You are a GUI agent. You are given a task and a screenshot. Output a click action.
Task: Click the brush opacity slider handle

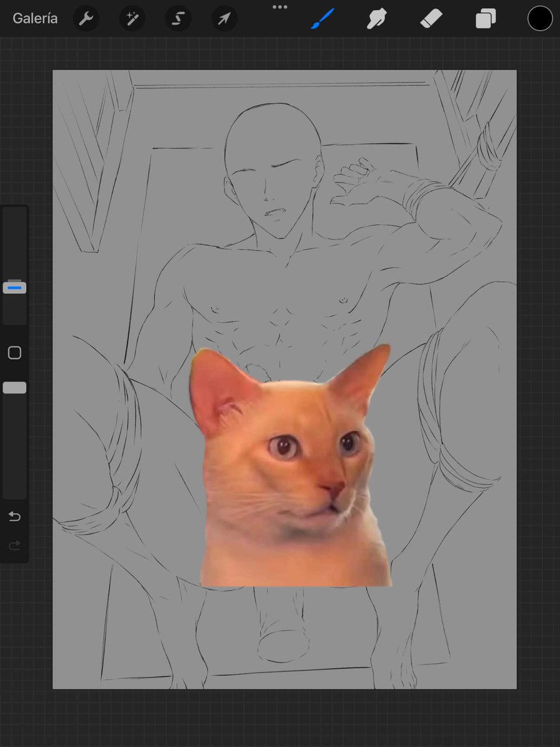pos(14,388)
